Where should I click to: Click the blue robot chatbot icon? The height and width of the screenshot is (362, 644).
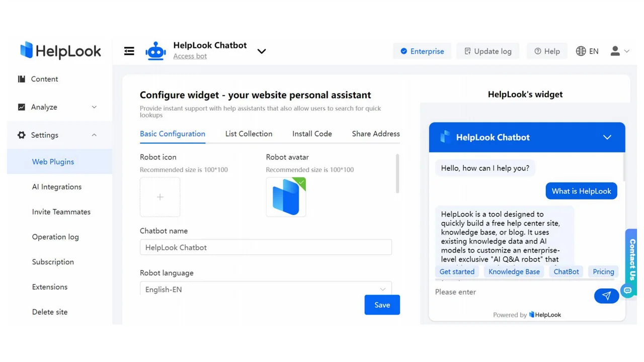[x=155, y=51]
